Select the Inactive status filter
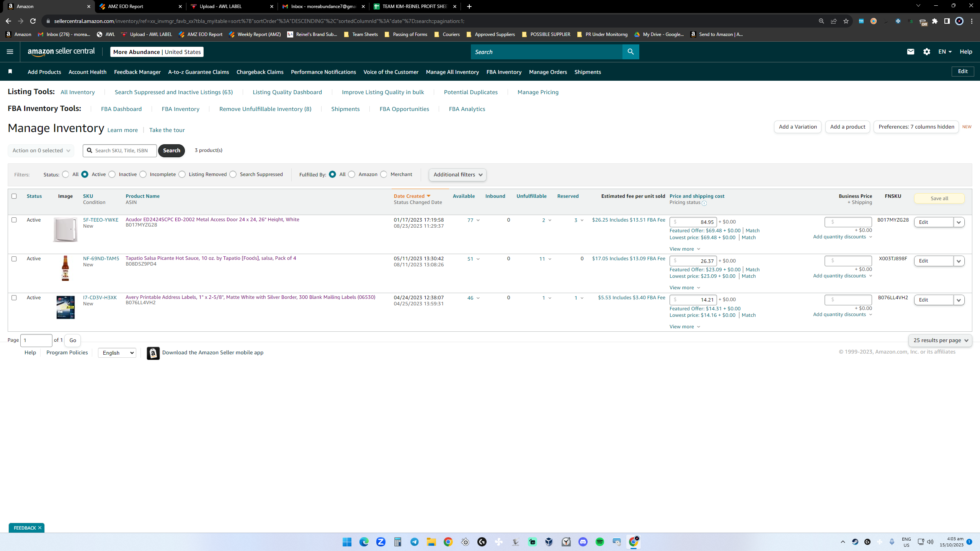This screenshot has height=551, width=980. (x=112, y=174)
